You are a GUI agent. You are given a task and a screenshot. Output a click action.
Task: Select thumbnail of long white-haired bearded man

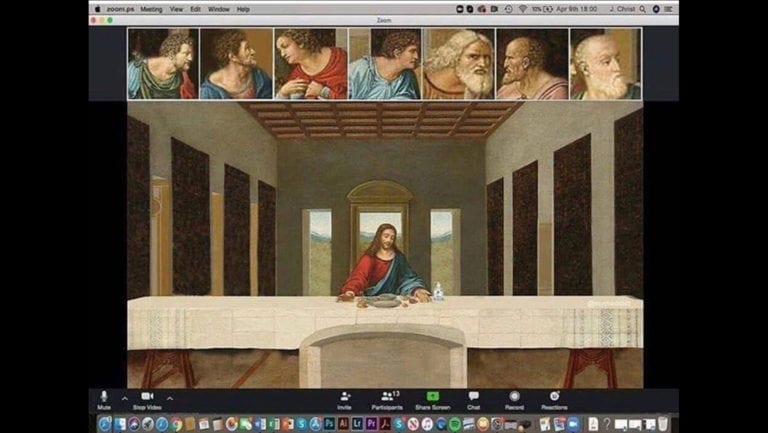(x=458, y=64)
